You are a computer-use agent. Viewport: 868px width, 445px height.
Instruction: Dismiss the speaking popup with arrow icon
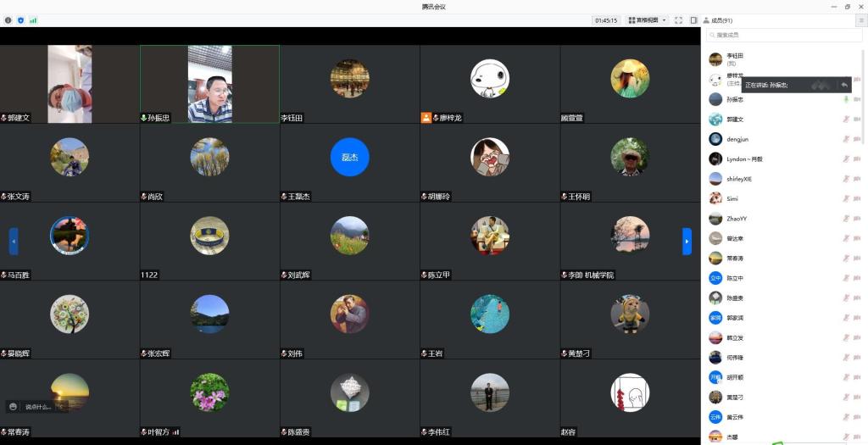[x=844, y=85]
